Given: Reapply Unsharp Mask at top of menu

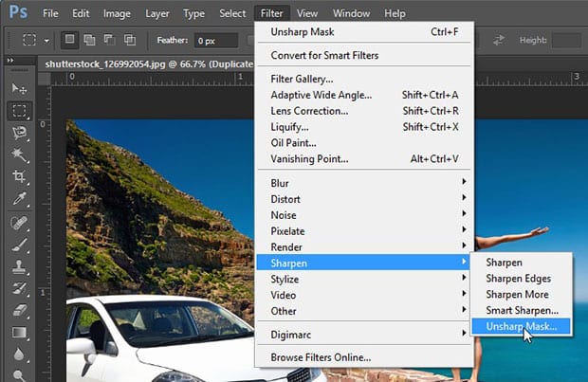Looking at the screenshot, I should click(x=364, y=32).
